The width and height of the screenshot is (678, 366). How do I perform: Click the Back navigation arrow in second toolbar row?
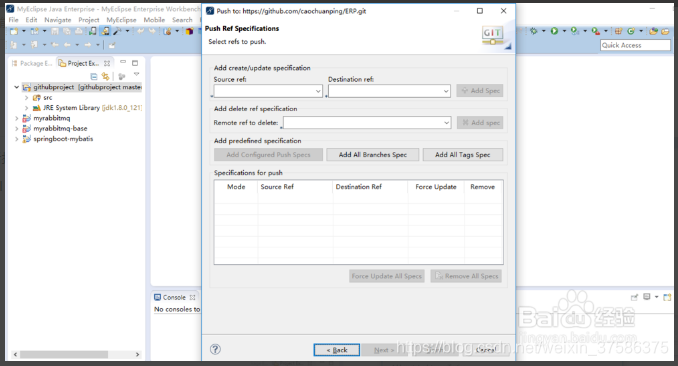pos(67,45)
